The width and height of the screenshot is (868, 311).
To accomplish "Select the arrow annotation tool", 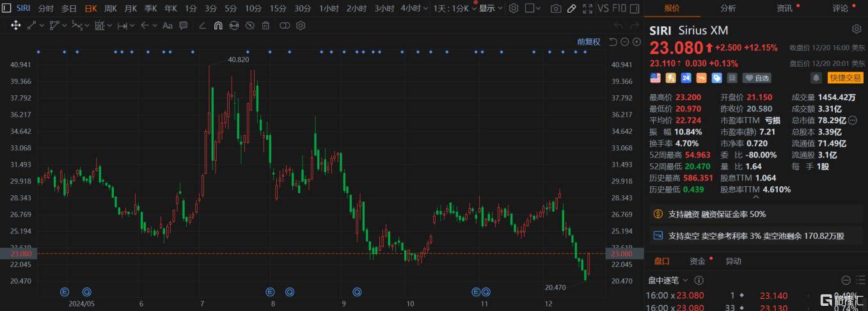I will (x=145, y=26).
